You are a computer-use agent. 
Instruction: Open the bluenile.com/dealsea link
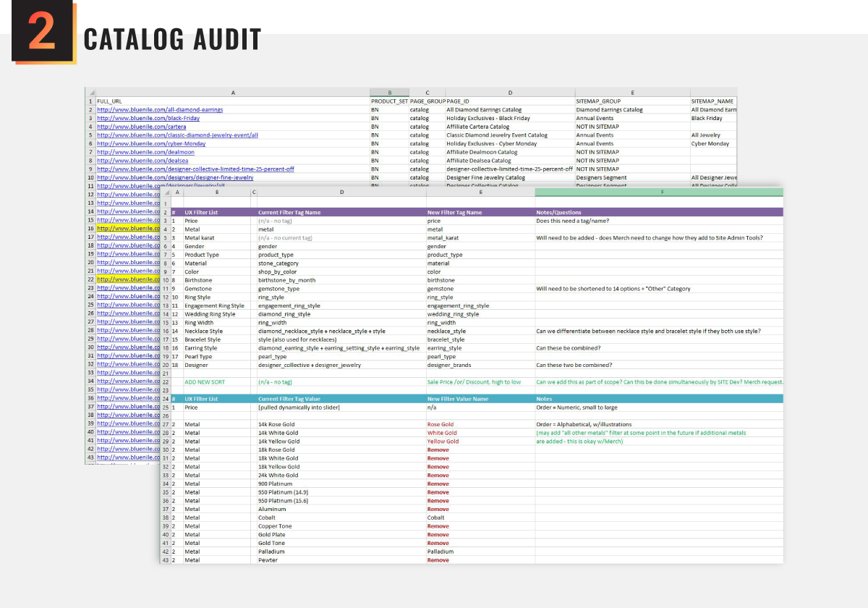click(142, 161)
